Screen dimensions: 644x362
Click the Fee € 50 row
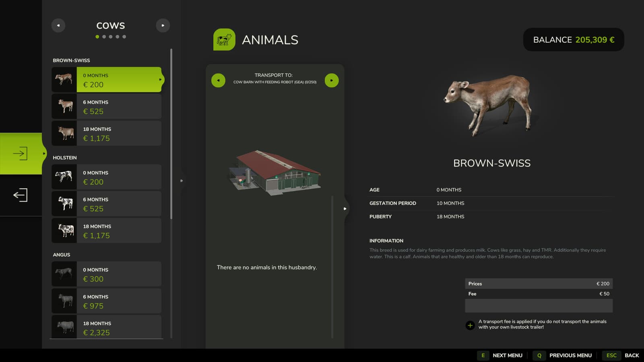point(539,294)
